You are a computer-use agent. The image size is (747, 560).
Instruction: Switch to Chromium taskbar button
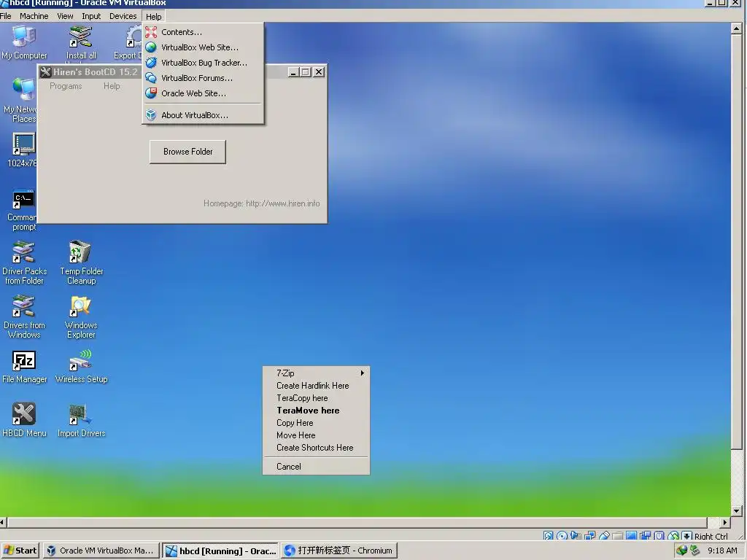338,551
